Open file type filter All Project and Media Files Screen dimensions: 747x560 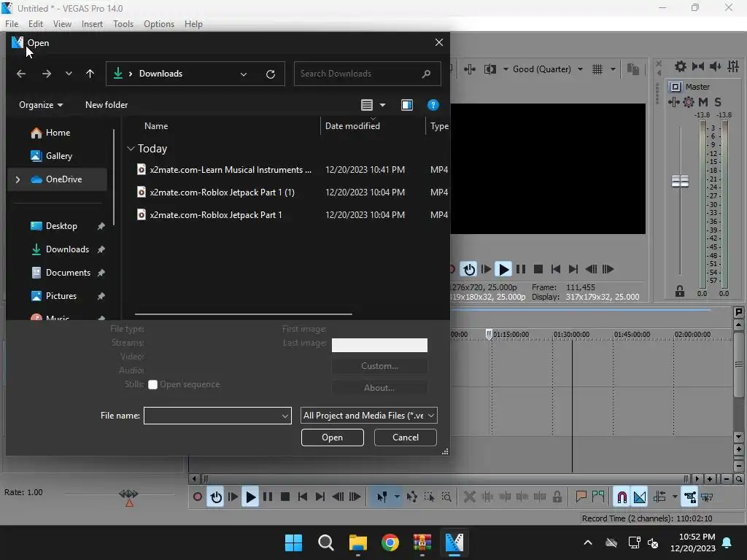click(368, 415)
